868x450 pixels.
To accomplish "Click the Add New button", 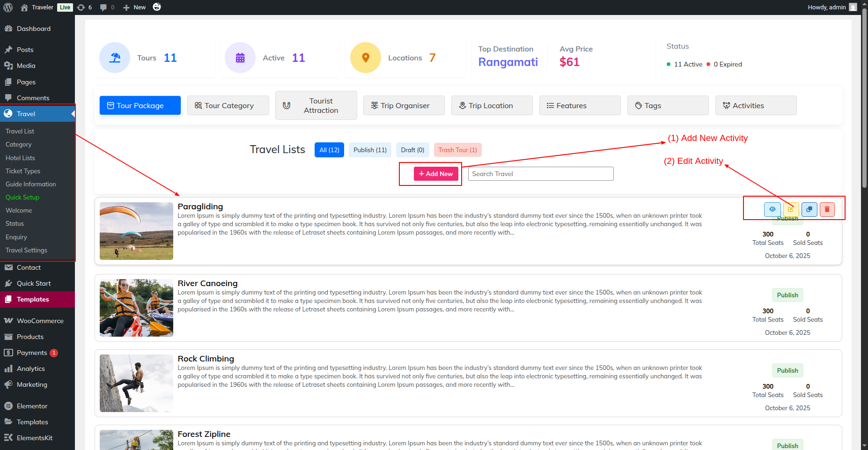I will pyautogui.click(x=436, y=174).
